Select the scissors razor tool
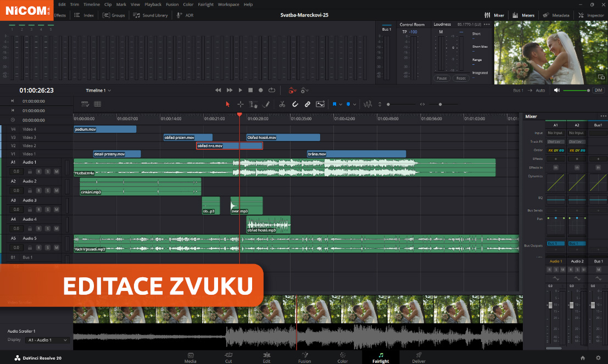The width and height of the screenshot is (608, 364). pyautogui.click(x=282, y=104)
